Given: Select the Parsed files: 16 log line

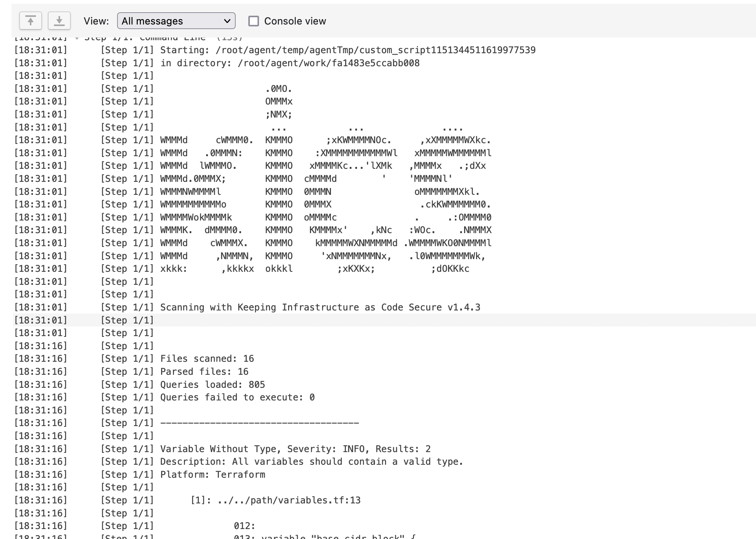Looking at the screenshot, I should 204,372.
